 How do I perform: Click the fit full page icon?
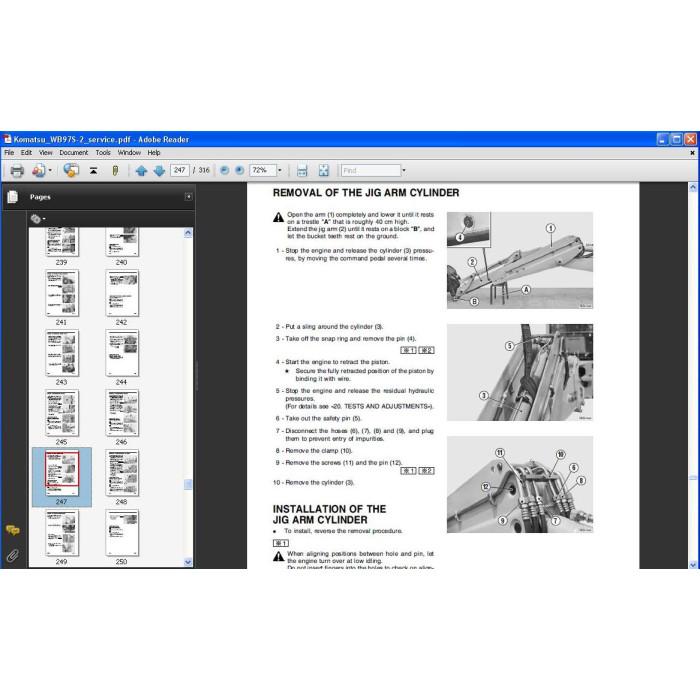click(324, 171)
